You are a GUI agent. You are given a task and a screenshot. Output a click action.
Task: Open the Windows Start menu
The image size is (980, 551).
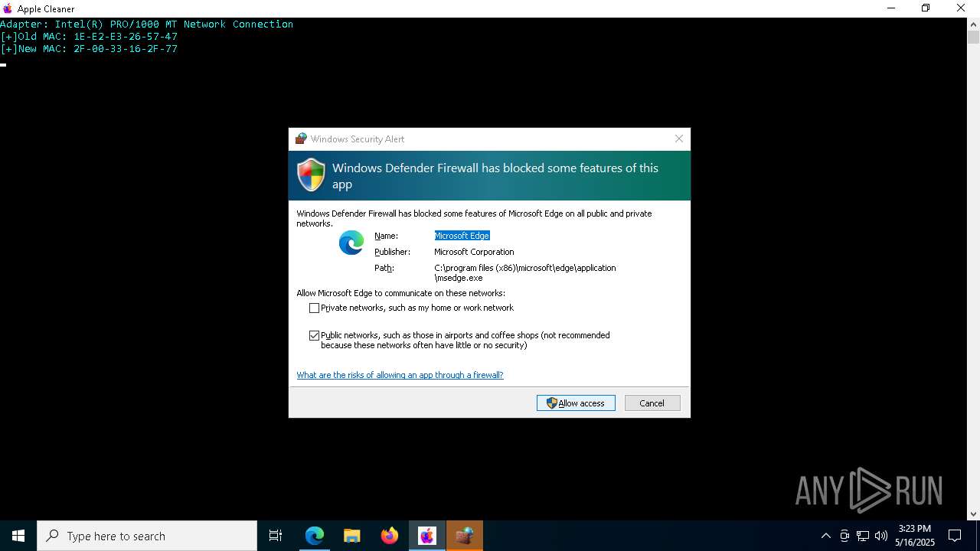click(x=18, y=536)
